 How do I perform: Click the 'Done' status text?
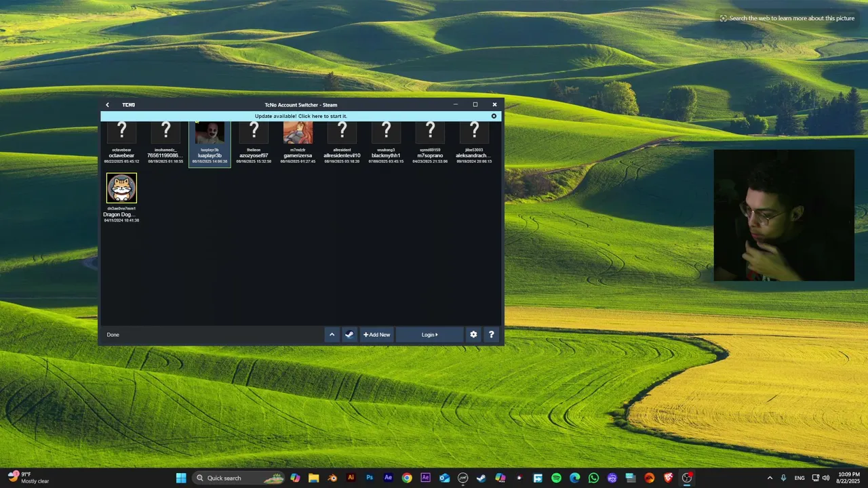coord(113,335)
